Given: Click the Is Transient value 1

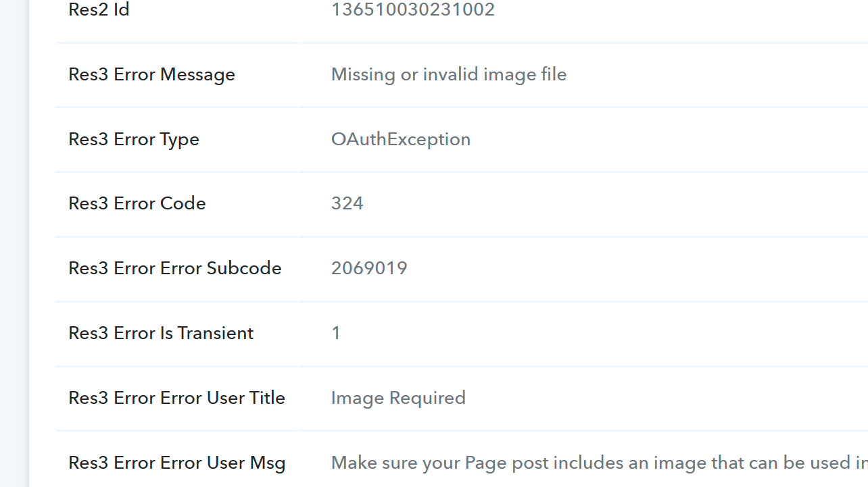Looking at the screenshot, I should tap(336, 333).
